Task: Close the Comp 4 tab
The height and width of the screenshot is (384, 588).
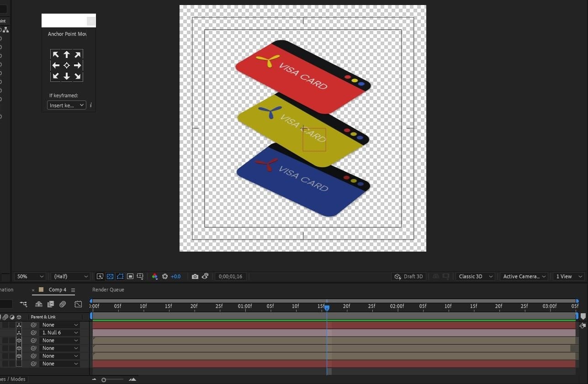Action: click(33, 290)
